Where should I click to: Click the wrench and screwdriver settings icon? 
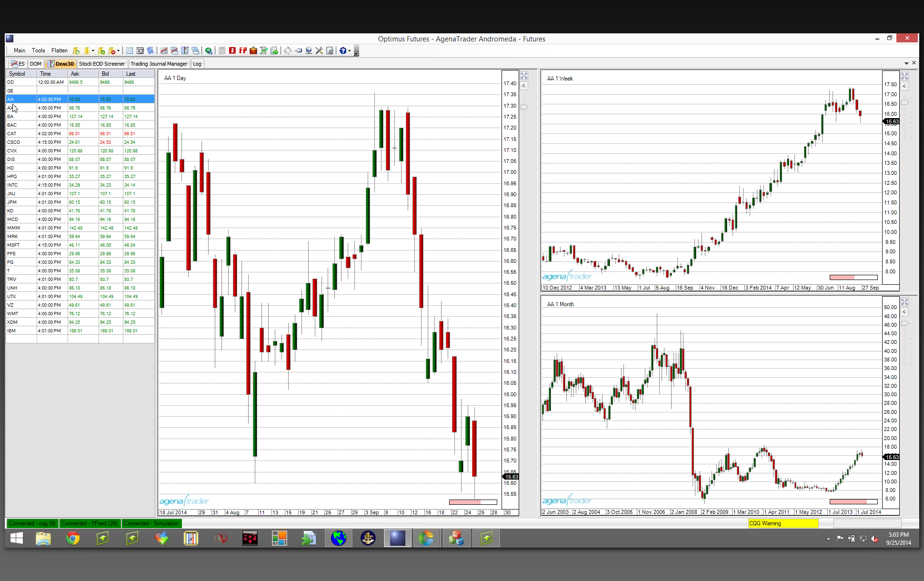(x=319, y=50)
